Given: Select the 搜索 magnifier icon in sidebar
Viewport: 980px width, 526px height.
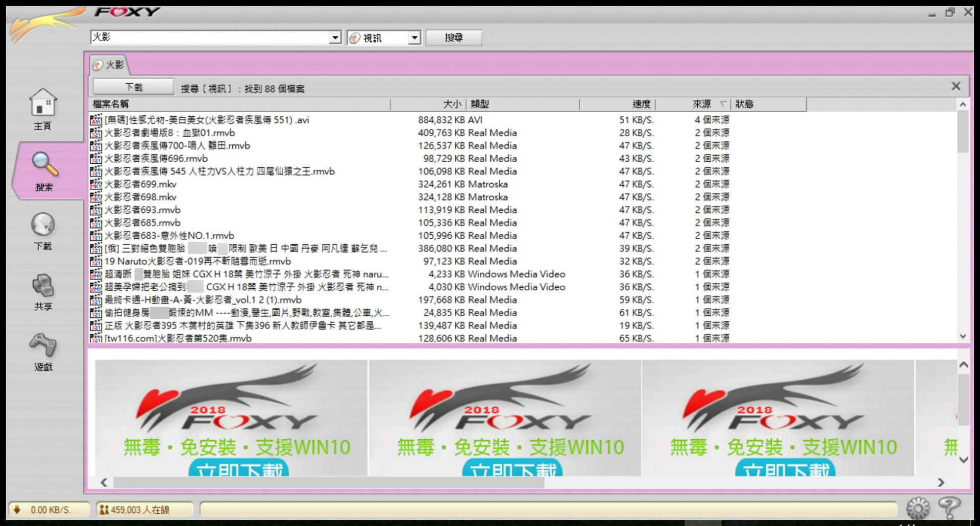Looking at the screenshot, I should click(x=44, y=165).
